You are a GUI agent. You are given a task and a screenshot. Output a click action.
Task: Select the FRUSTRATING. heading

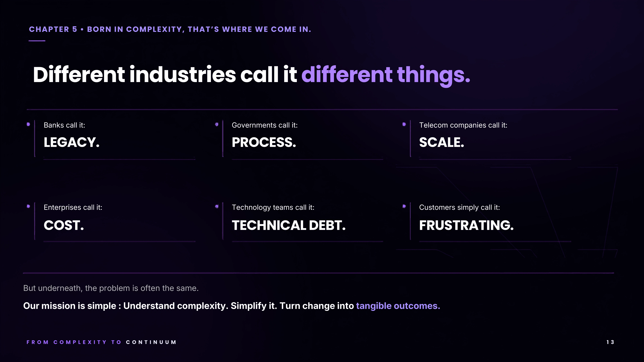(x=467, y=225)
